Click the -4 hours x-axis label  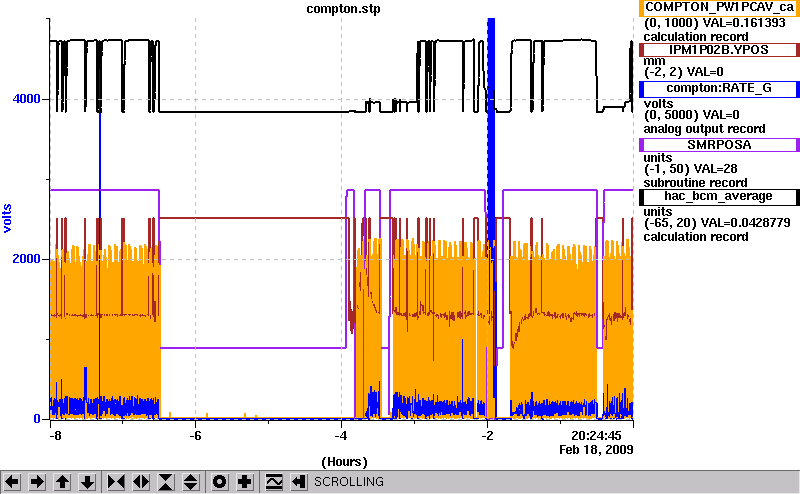pos(341,436)
